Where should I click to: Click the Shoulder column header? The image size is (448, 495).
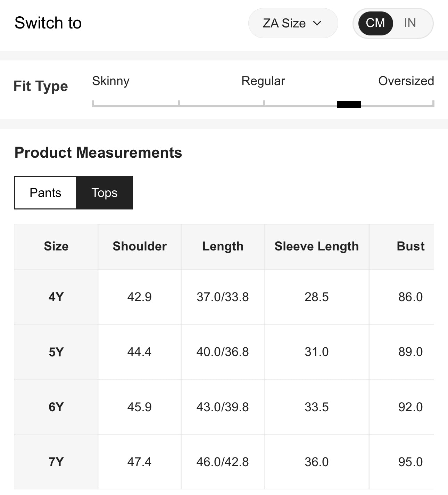pyautogui.click(x=140, y=246)
